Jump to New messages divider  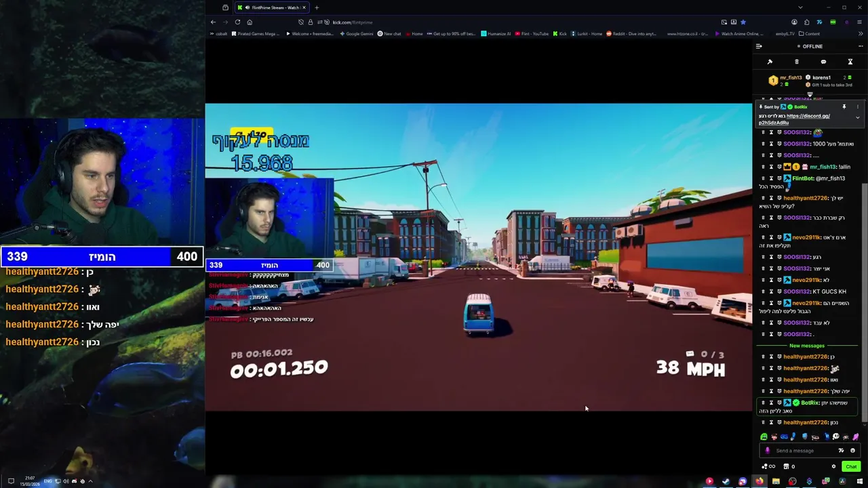click(807, 346)
